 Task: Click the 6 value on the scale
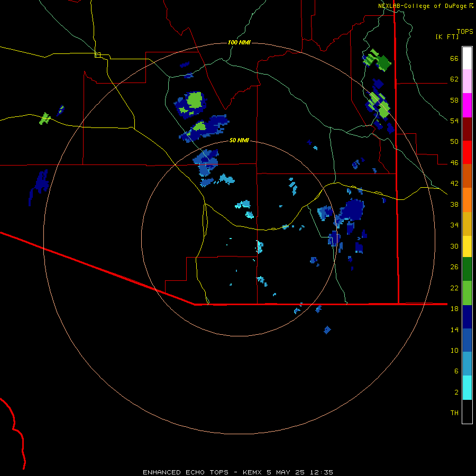(x=456, y=371)
